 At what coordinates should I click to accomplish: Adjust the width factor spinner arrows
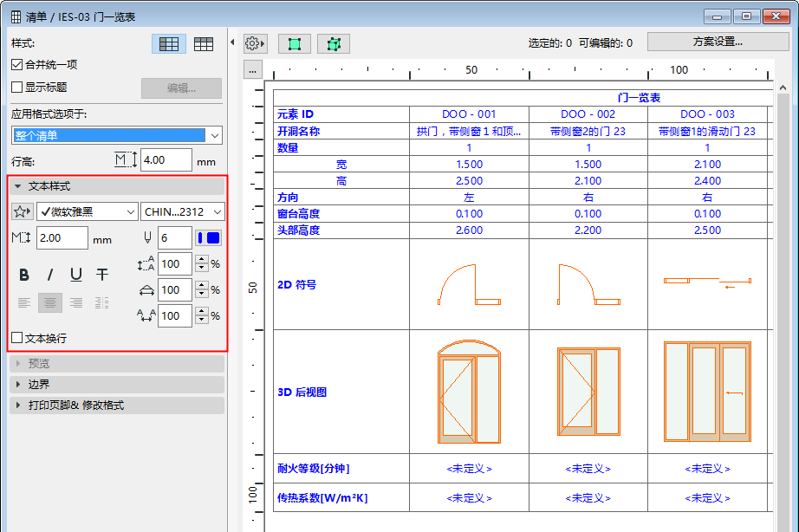pos(202,290)
